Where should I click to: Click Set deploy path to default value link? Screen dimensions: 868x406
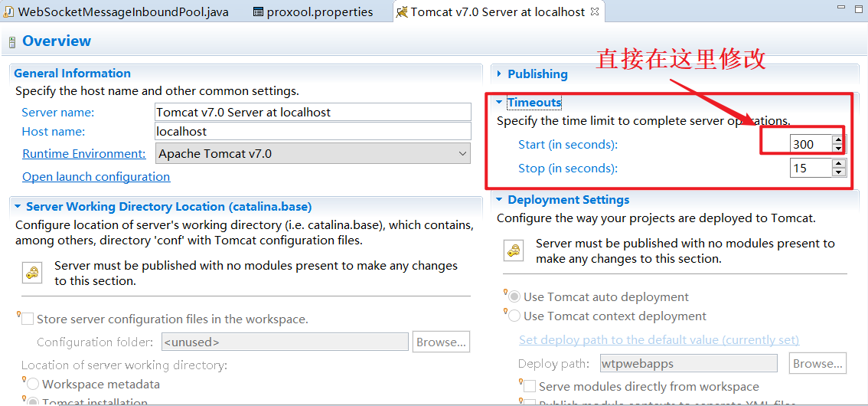[659, 339]
